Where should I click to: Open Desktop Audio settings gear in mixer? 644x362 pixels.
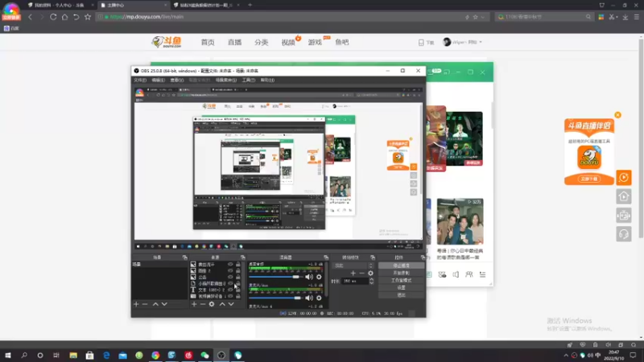(319, 277)
